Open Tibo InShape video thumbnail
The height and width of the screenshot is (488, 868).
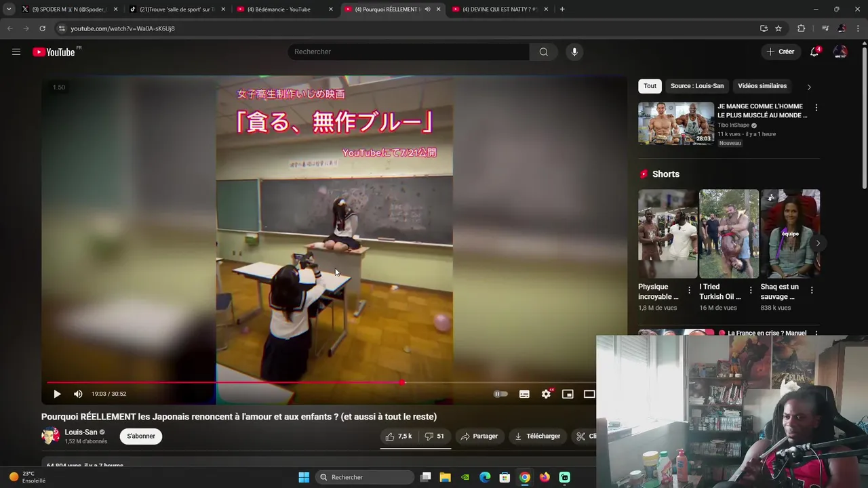coord(676,123)
